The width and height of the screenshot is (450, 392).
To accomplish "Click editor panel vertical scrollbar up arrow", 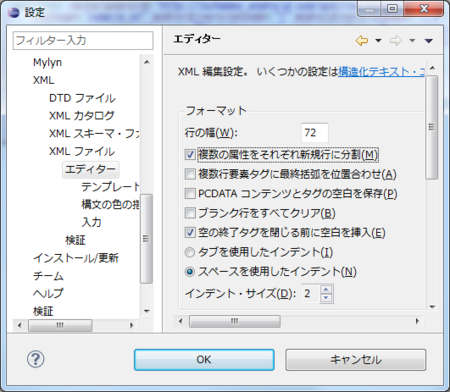I will [x=432, y=68].
